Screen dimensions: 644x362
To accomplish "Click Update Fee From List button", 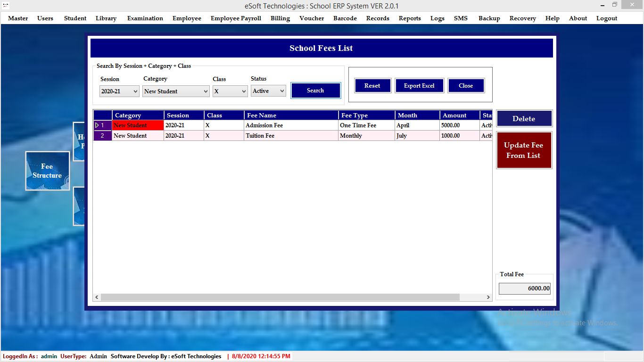I will click(523, 150).
